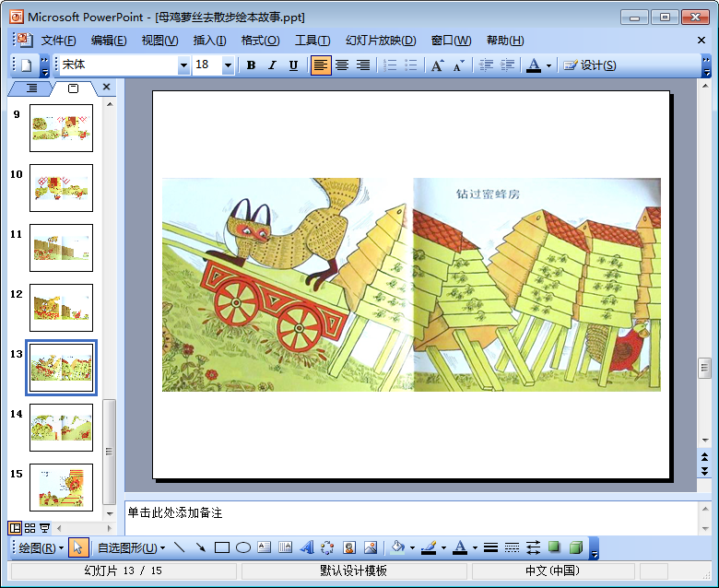
Task: Insert a vertical text box
Action: coord(285,548)
